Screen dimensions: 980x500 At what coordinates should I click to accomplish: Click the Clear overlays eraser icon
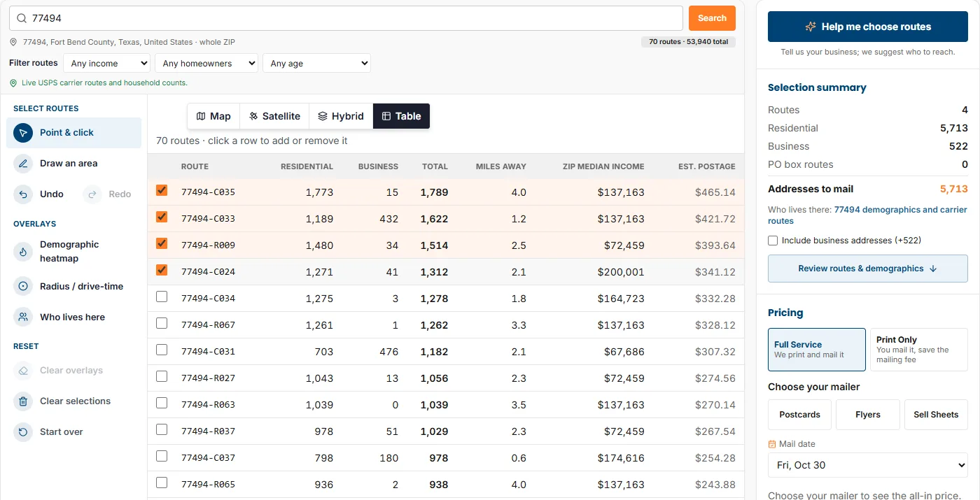pos(23,371)
